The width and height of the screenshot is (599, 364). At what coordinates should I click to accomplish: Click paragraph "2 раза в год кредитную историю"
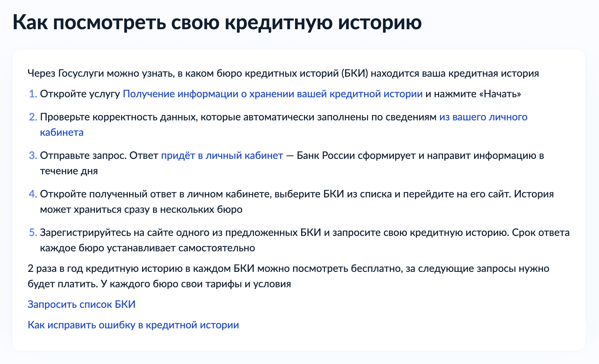click(x=105, y=268)
